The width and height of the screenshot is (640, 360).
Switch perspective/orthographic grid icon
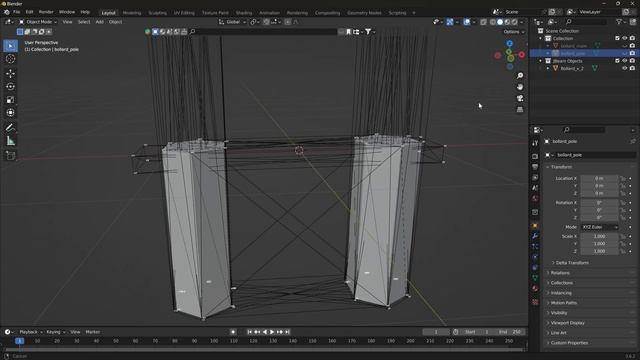click(x=520, y=109)
